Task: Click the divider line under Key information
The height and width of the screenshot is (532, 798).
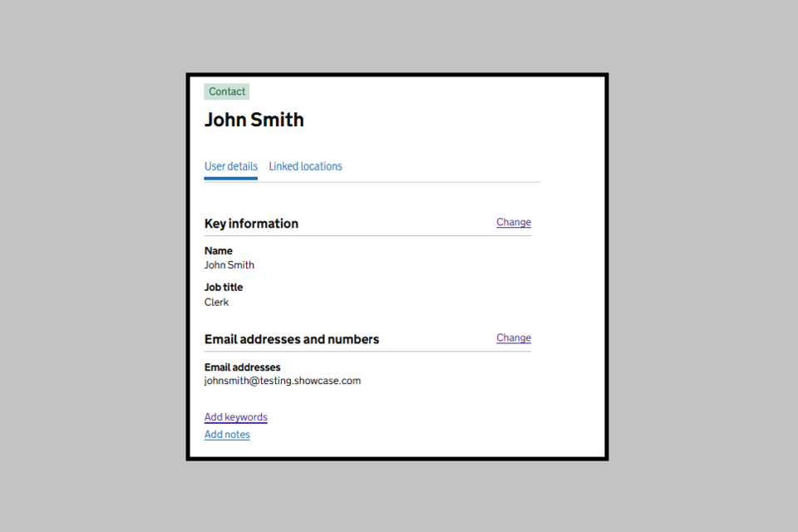Action: (367, 236)
